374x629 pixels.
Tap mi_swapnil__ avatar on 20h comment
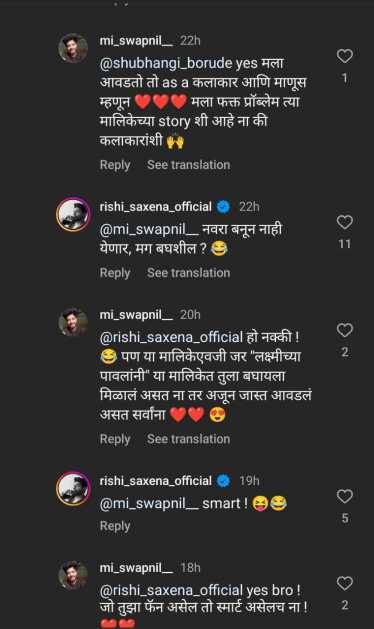tap(73, 322)
